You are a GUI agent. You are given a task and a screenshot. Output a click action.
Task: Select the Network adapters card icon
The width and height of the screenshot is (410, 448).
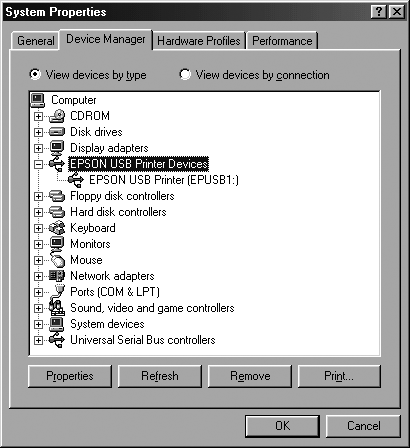click(57, 276)
